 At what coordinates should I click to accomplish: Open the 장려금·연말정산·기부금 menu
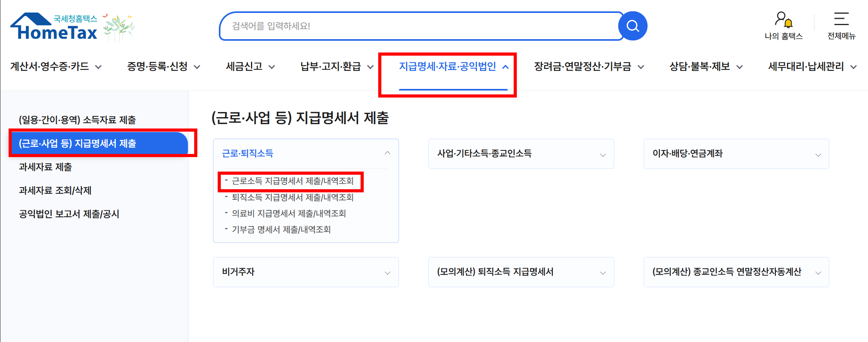(583, 67)
